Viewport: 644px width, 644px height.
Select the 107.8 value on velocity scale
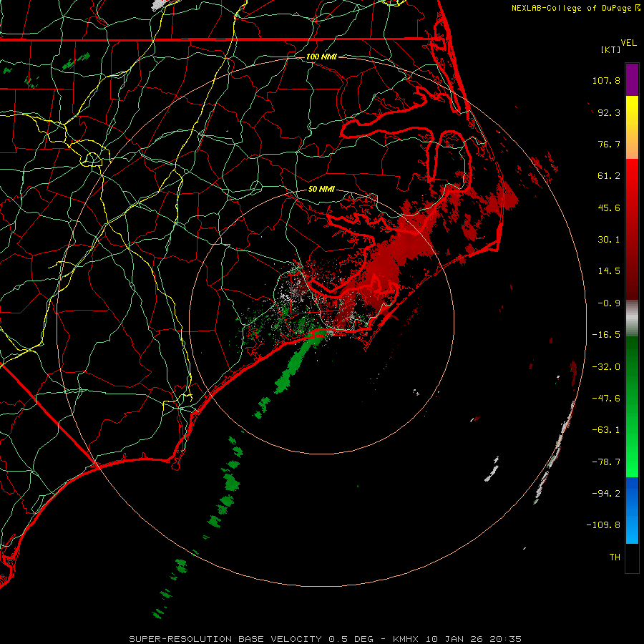click(x=606, y=80)
